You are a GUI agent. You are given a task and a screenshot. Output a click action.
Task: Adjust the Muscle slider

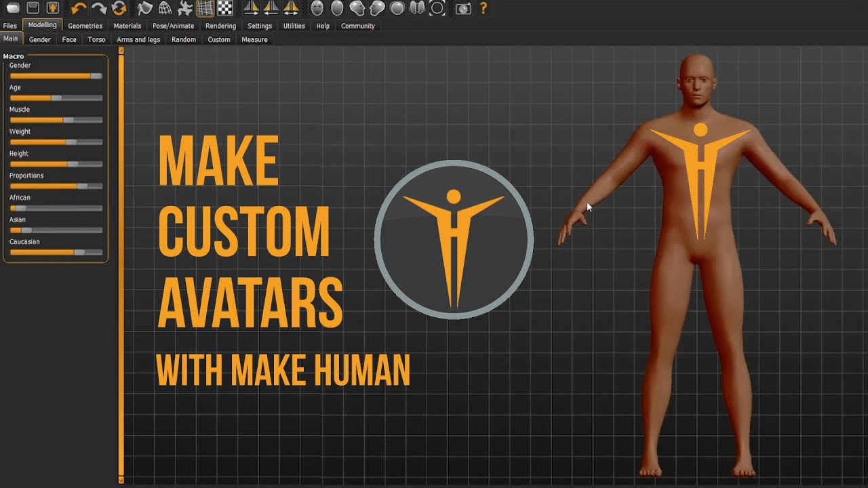point(56,120)
